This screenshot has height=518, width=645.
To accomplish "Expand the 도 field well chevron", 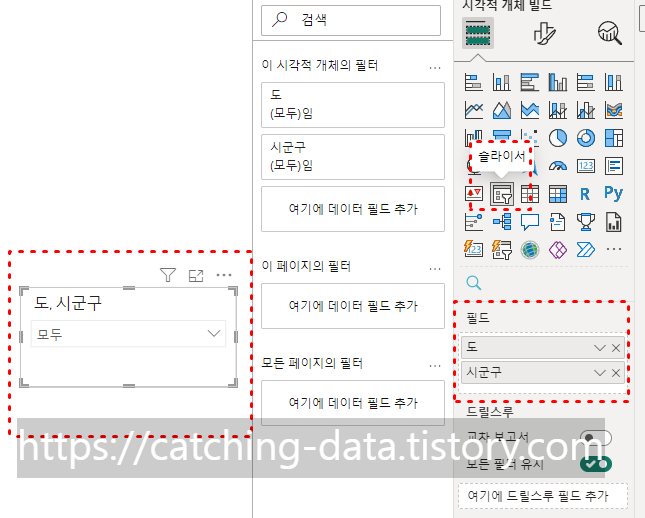I will (x=600, y=348).
